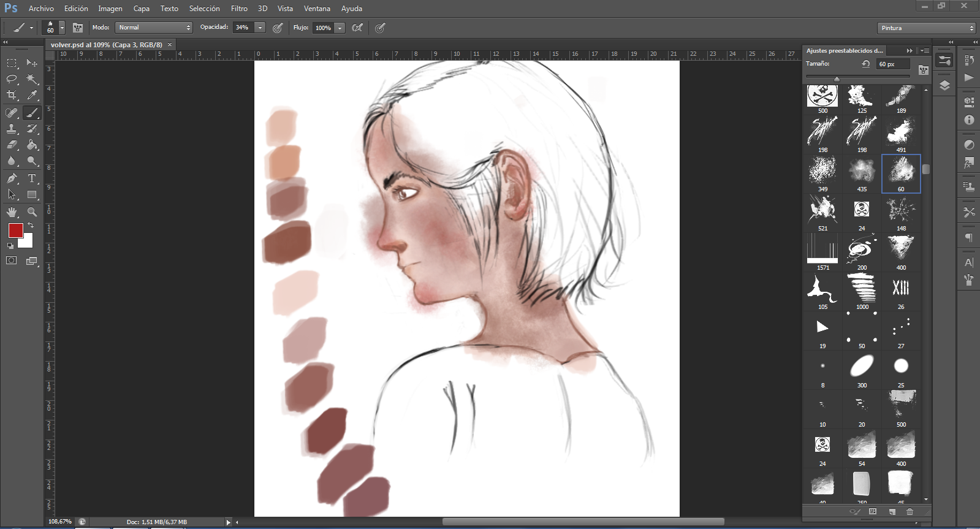Select the Clone Stamp tool
The height and width of the screenshot is (529, 980).
12,129
